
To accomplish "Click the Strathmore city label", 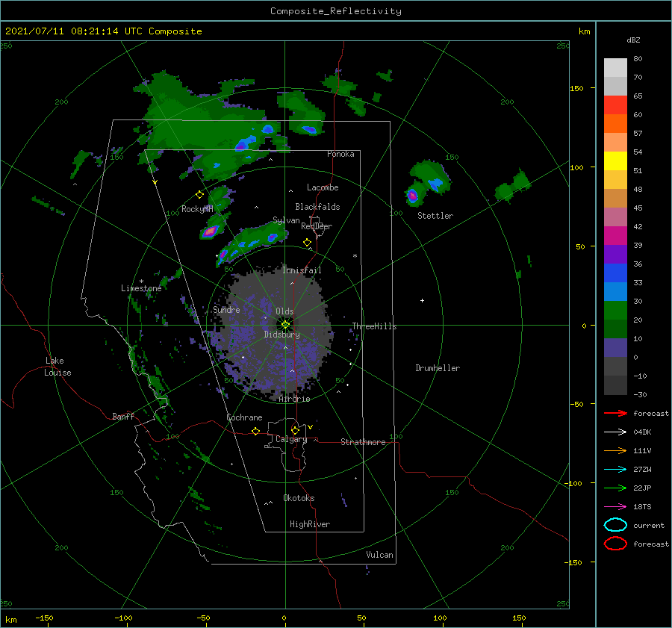I will coord(363,442).
